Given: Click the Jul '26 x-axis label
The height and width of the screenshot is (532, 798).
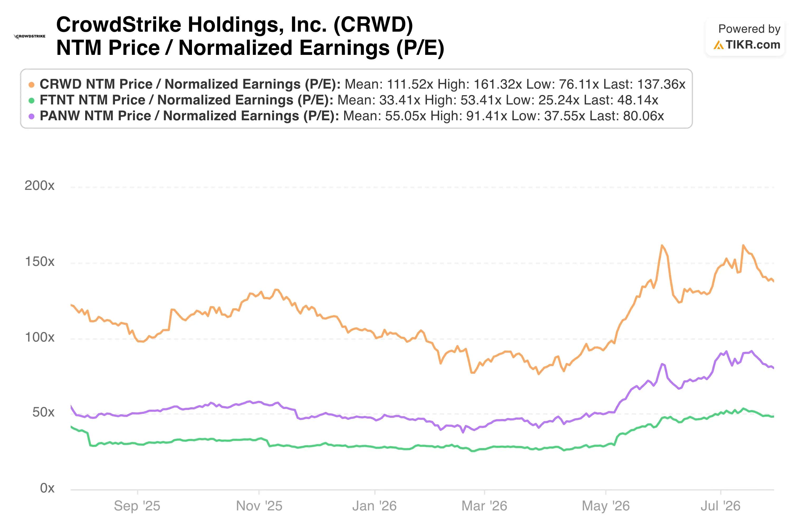Looking at the screenshot, I should click(720, 506).
